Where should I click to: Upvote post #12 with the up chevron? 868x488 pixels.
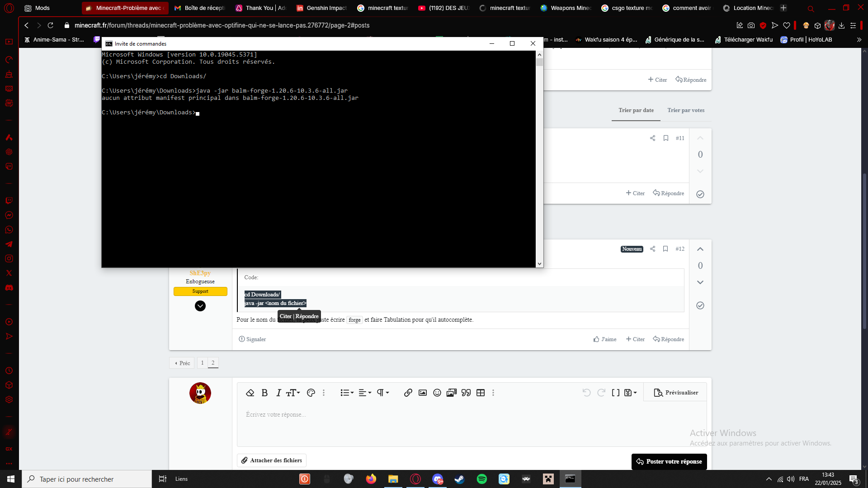coord(700,249)
